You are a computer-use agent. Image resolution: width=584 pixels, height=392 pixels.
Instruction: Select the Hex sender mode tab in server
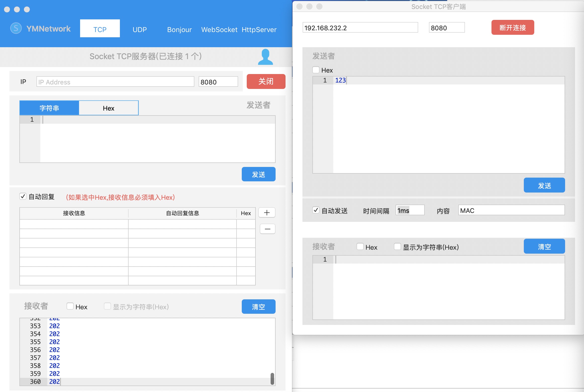[x=109, y=108]
